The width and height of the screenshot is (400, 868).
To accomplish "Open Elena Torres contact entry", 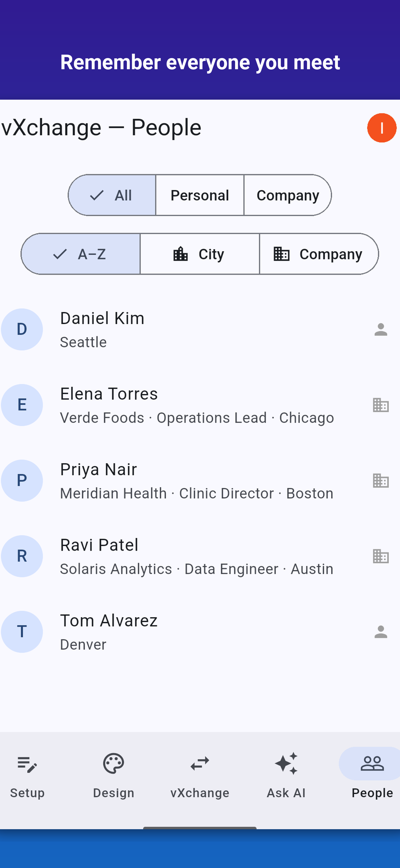I will click(200, 405).
